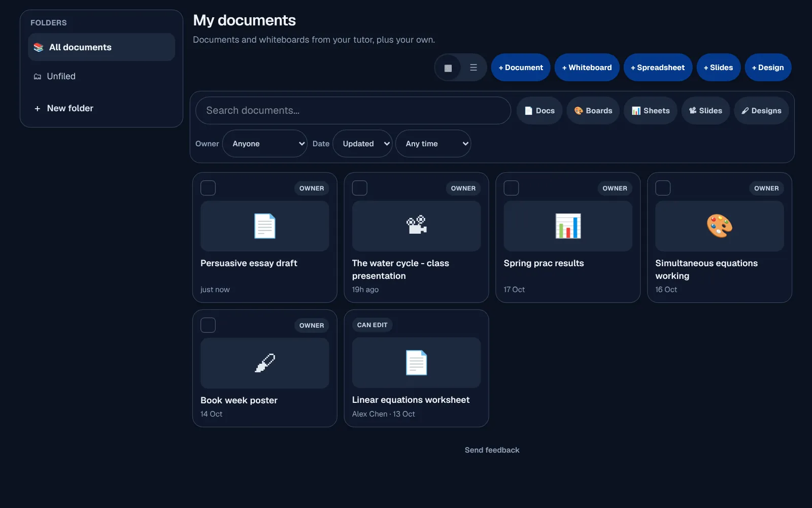Click the Send feedback link
The width and height of the screenshot is (812, 508).
492,450
